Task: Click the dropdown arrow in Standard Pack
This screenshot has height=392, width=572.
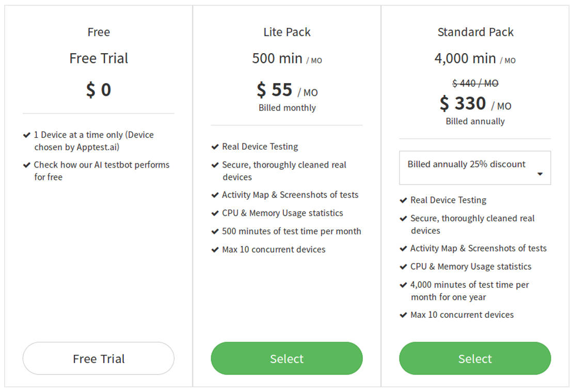Action: 540,174
